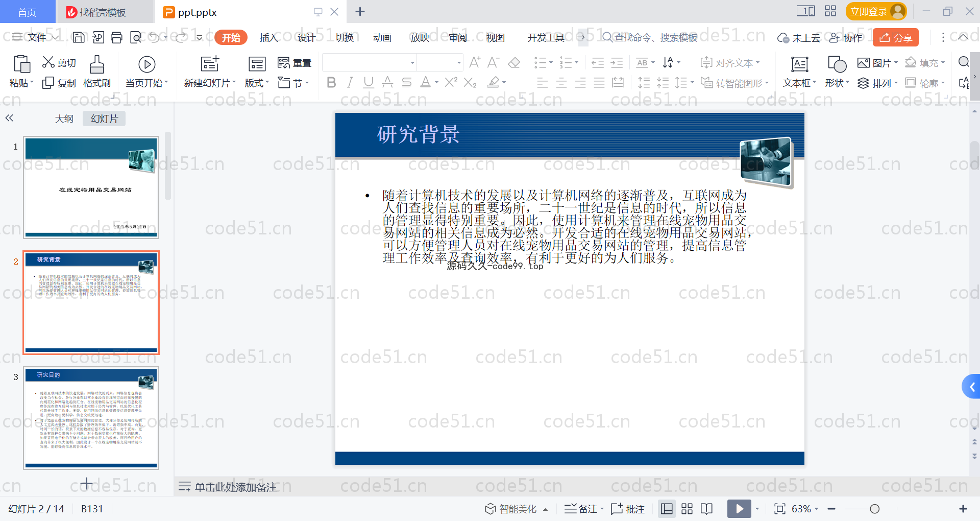Click the Picture (图片) insert icon
980x521 pixels.
click(864, 63)
